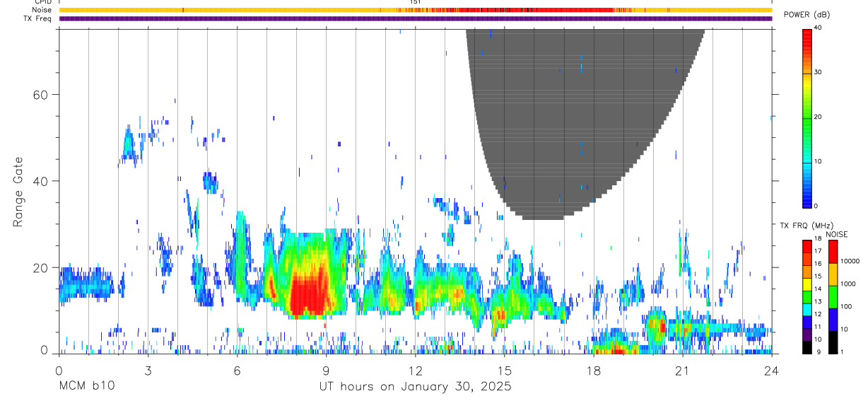Click the purple TX Freq strip above the plot

pos(415,19)
